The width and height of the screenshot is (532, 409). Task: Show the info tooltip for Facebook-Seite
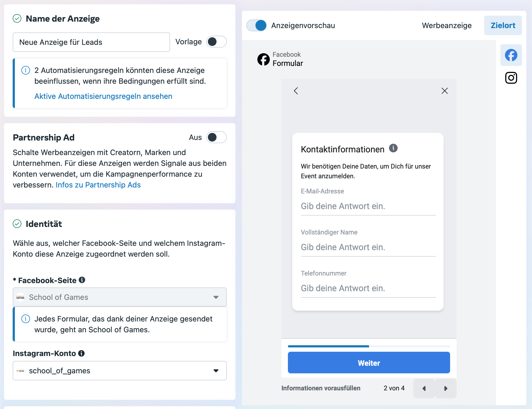[x=82, y=280]
